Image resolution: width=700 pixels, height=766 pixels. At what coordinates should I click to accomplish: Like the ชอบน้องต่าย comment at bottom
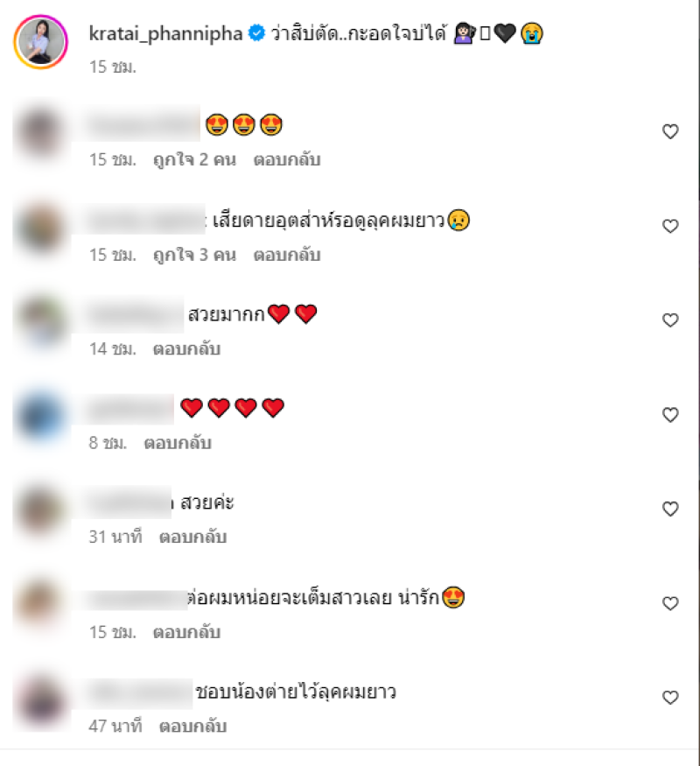pos(670,697)
